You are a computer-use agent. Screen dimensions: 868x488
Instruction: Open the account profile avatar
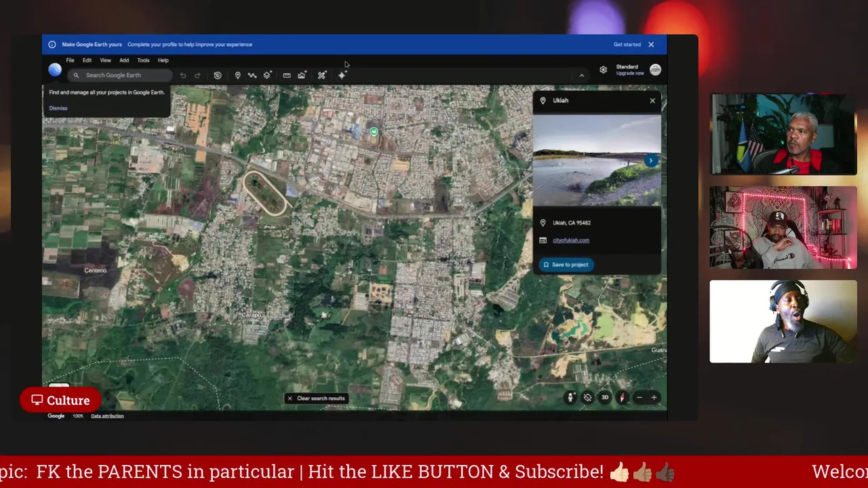point(655,69)
